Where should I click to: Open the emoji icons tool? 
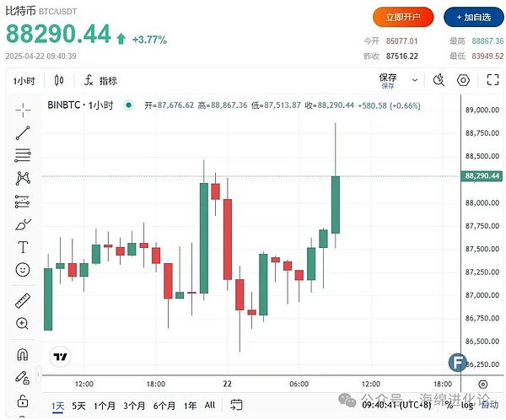click(x=23, y=270)
